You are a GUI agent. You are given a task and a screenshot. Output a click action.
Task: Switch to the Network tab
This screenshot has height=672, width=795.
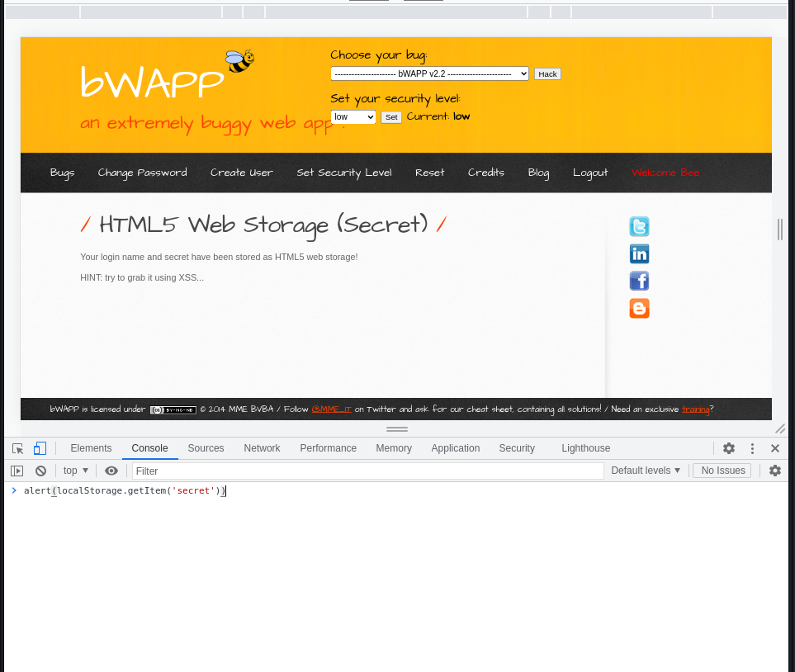pyautogui.click(x=262, y=448)
